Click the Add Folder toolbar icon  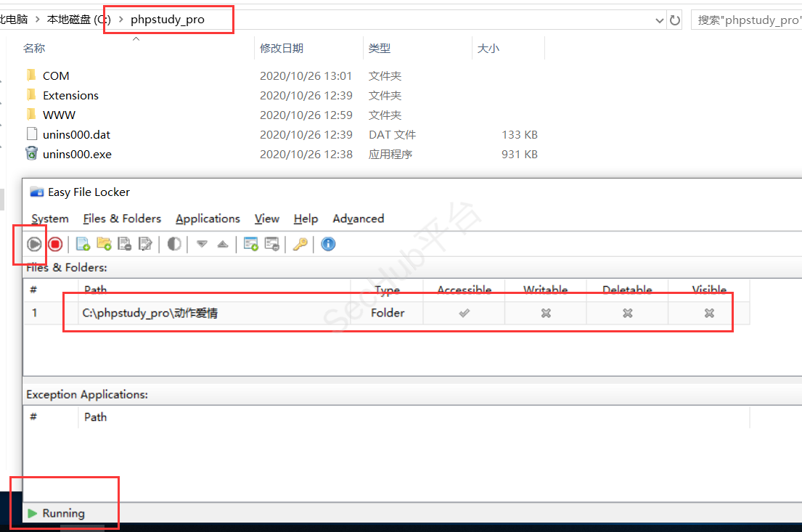click(x=104, y=244)
